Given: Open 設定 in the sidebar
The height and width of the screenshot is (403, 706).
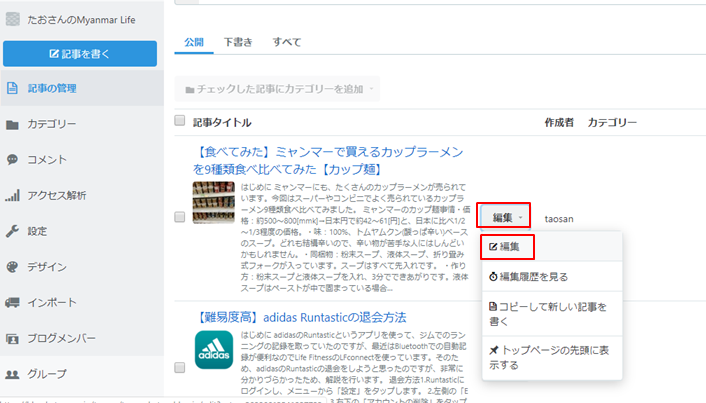Looking at the screenshot, I should click(82, 231).
